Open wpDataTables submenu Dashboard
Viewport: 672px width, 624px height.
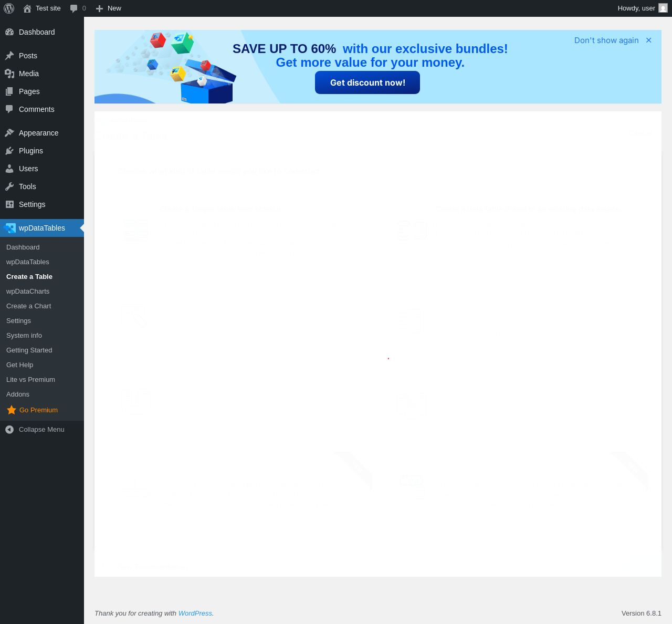23,247
